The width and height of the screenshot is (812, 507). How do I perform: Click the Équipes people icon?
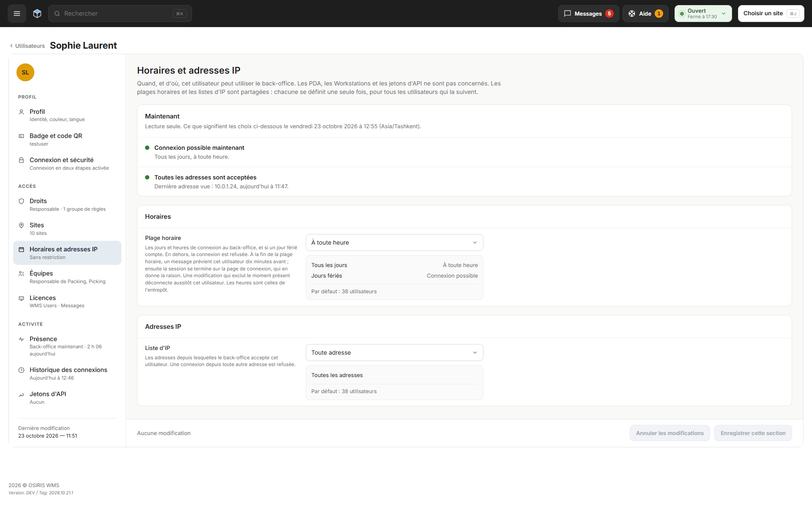[x=21, y=274]
